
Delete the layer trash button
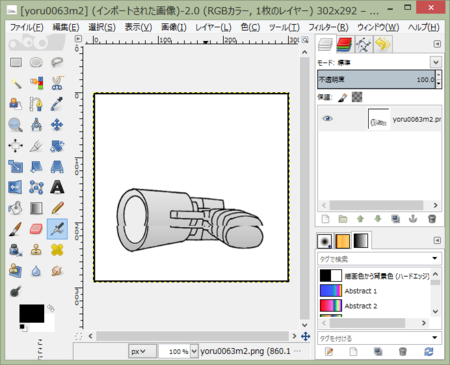tap(432, 219)
